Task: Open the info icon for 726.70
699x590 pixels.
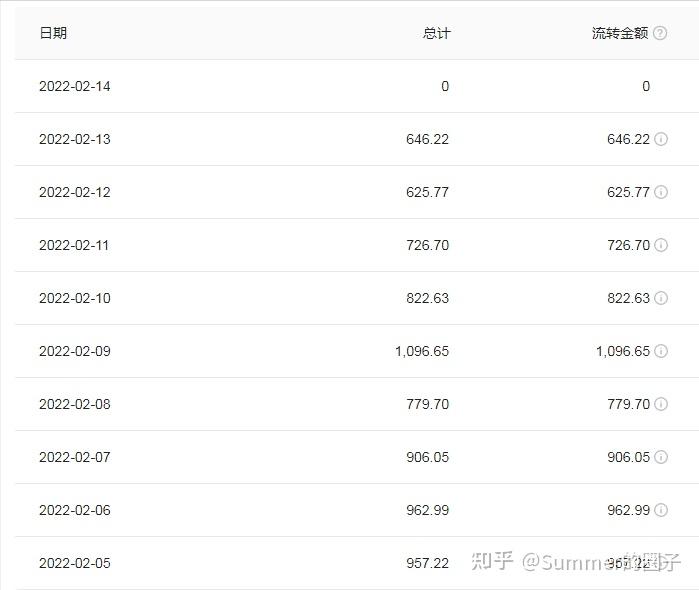Action: coord(661,245)
